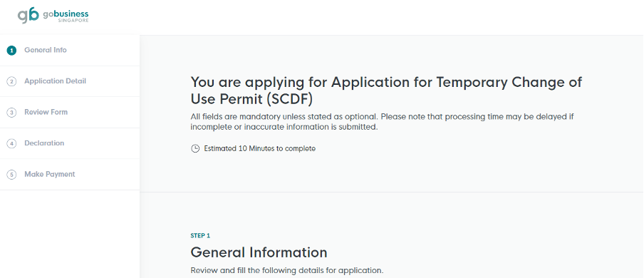Click the gobusiness wordmark in header
Screen dimensions: 644x278
click(x=66, y=14)
